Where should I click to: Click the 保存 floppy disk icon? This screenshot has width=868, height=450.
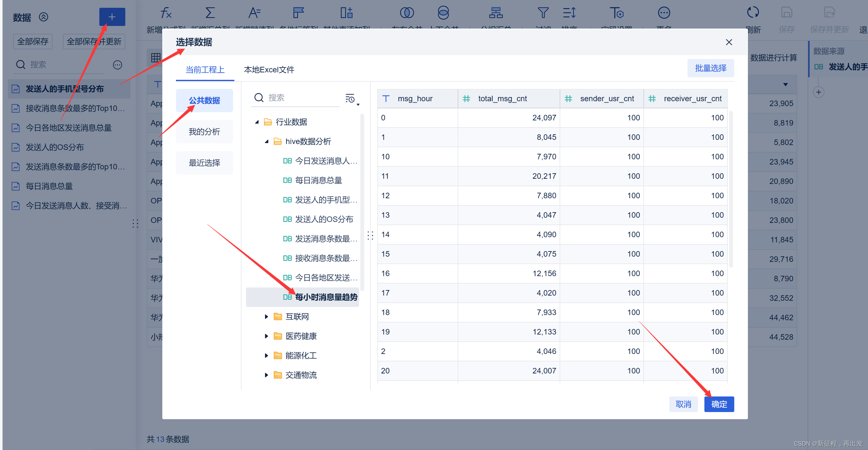(787, 13)
